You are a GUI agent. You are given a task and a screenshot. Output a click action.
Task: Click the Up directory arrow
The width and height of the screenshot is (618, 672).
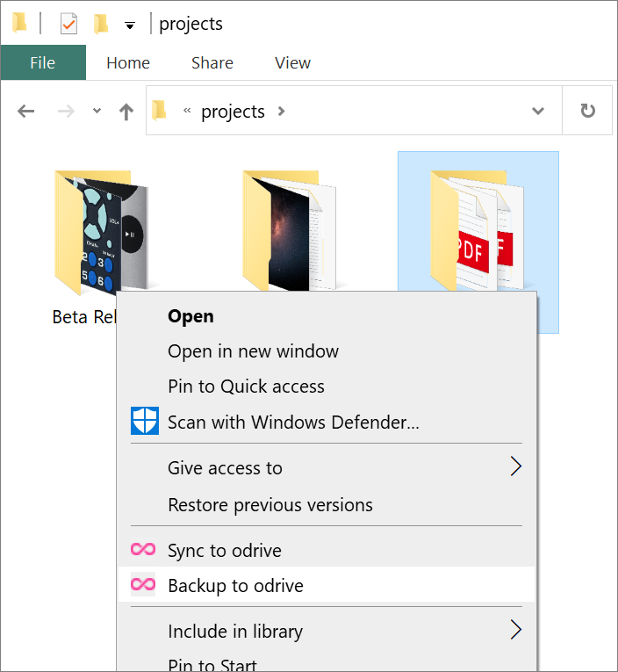point(126,112)
